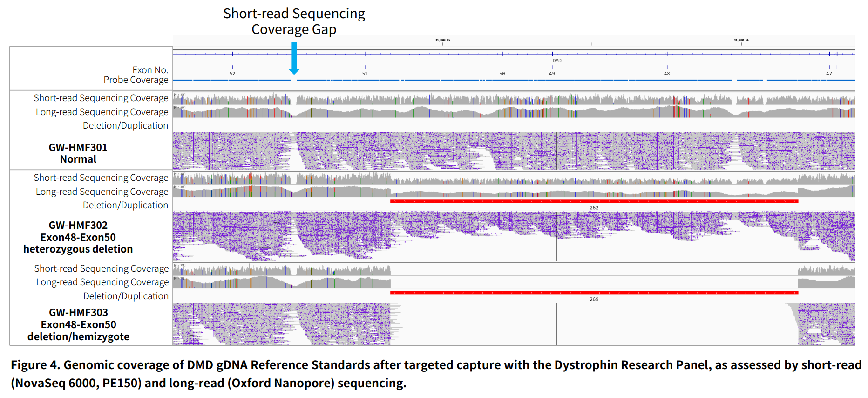Viewport: 868px width, 398px height.
Task: Click the GW-HMF301 Deletion/Duplication track label
Action: pos(125,126)
